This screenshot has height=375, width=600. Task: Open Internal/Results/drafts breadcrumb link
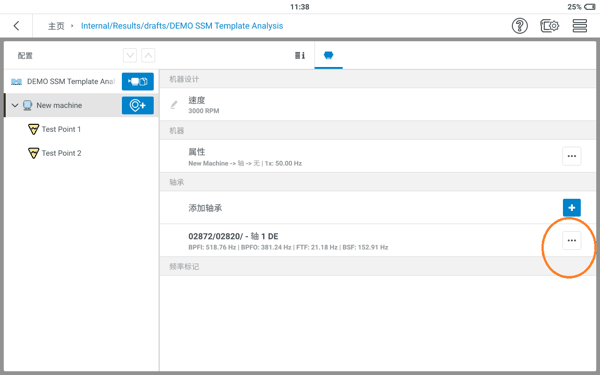[x=182, y=26]
